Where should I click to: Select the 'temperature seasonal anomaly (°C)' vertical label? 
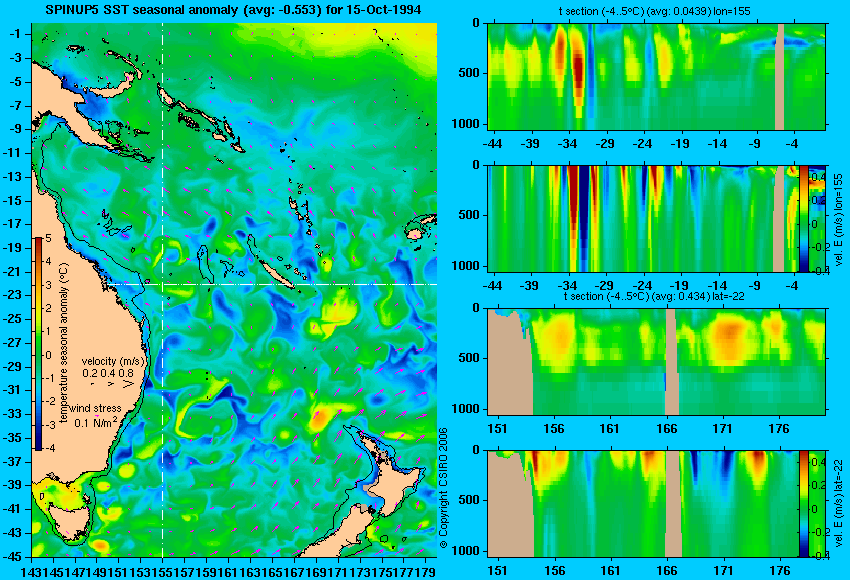(x=64, y=343)
